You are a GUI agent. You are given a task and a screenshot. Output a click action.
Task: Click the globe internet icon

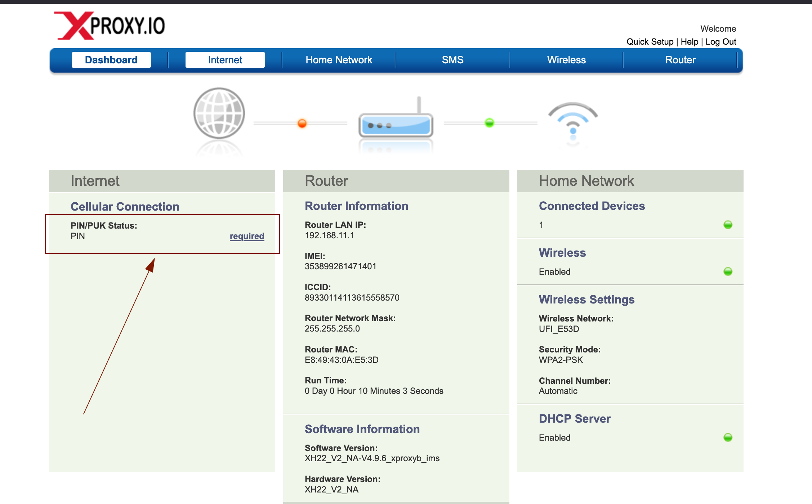(219, 113)
